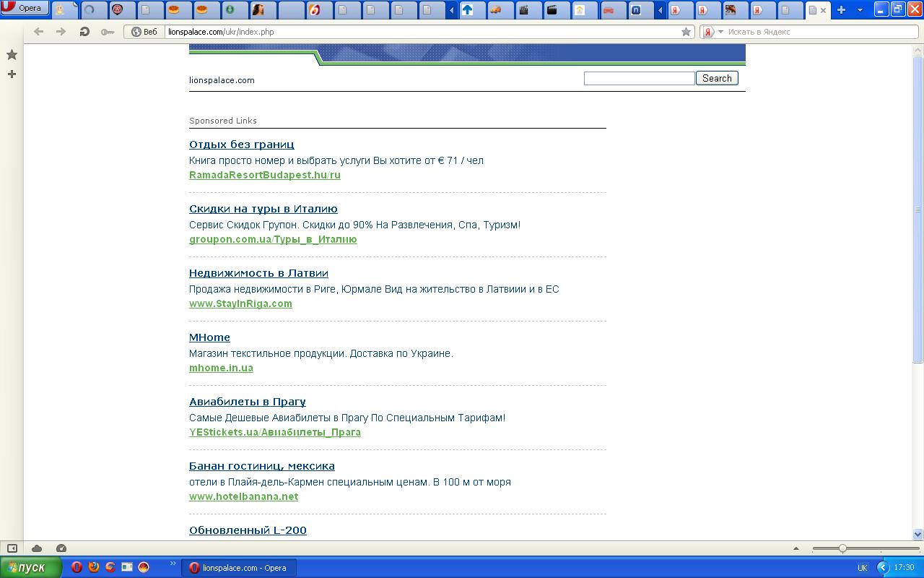
Task: Click the plus icon in side panel
Action: 12,74
